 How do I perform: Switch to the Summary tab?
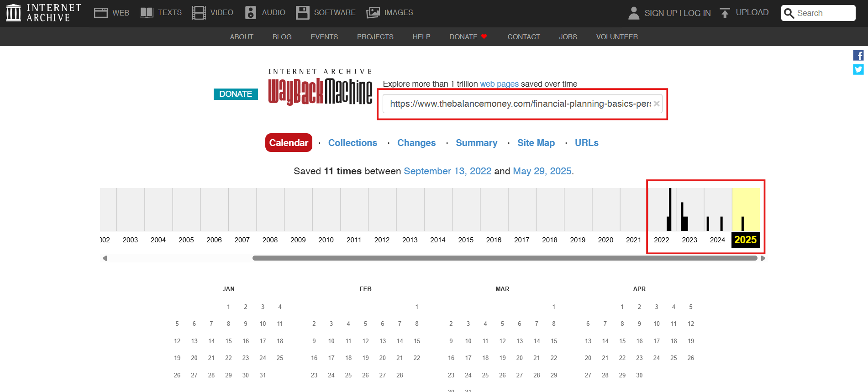click(476, 143)
